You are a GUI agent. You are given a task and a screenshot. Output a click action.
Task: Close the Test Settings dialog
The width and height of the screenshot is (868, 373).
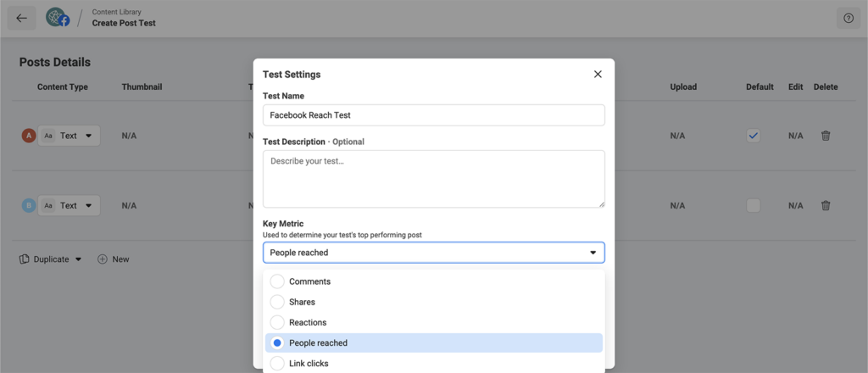pyautogui.click(x=598, y=75)
